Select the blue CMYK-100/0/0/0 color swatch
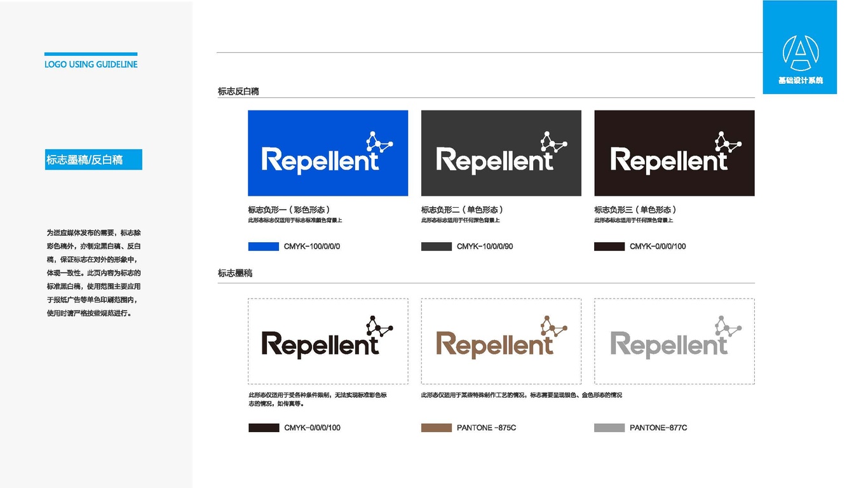This screenshot has height=488, width=868. coord(264,247)
